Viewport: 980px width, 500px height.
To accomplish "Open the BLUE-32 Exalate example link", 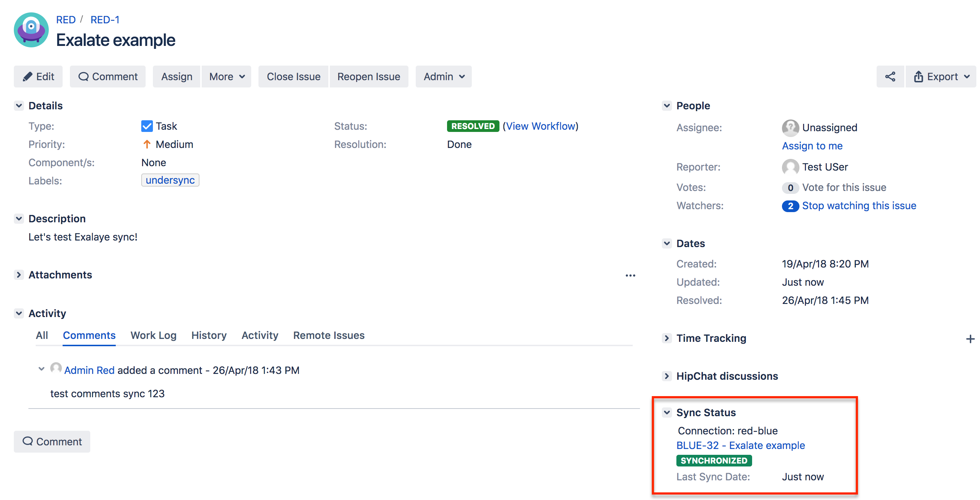I will [740, 445].
